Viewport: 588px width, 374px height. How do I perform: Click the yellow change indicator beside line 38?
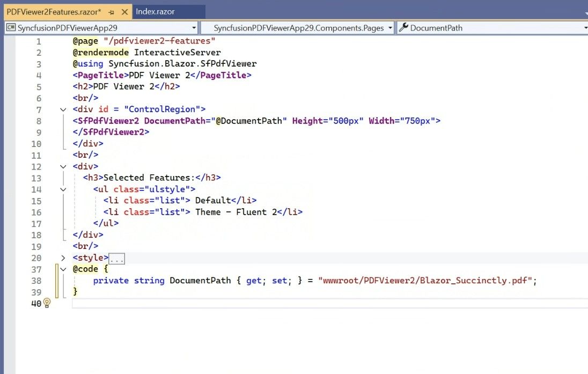pos(57,281)
